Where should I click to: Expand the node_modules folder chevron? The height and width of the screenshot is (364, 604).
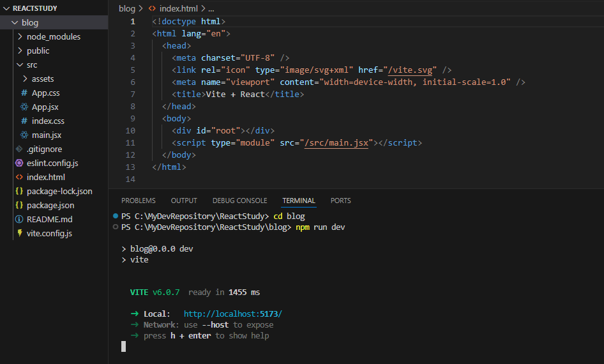click(x=20, y=36)
